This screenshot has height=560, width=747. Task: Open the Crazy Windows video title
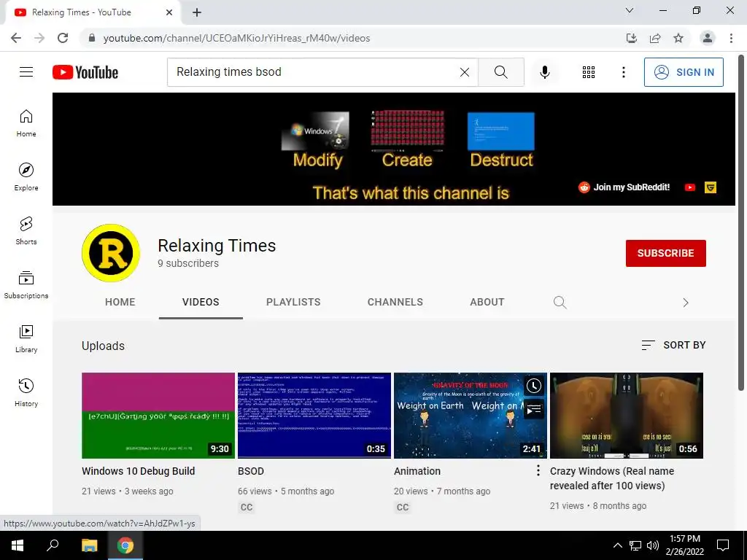tap(612, 478)
